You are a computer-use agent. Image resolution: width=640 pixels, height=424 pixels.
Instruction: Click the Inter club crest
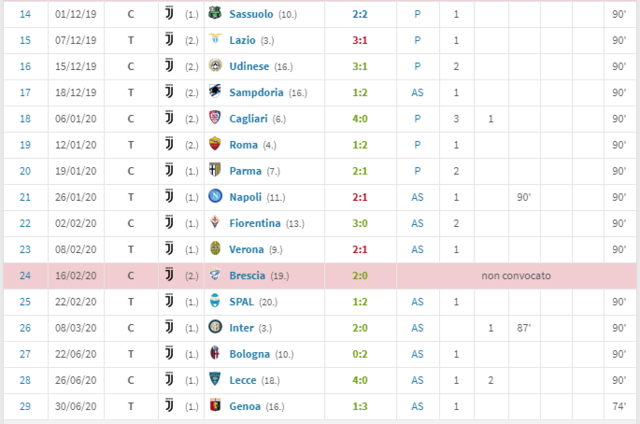point(215,327)
